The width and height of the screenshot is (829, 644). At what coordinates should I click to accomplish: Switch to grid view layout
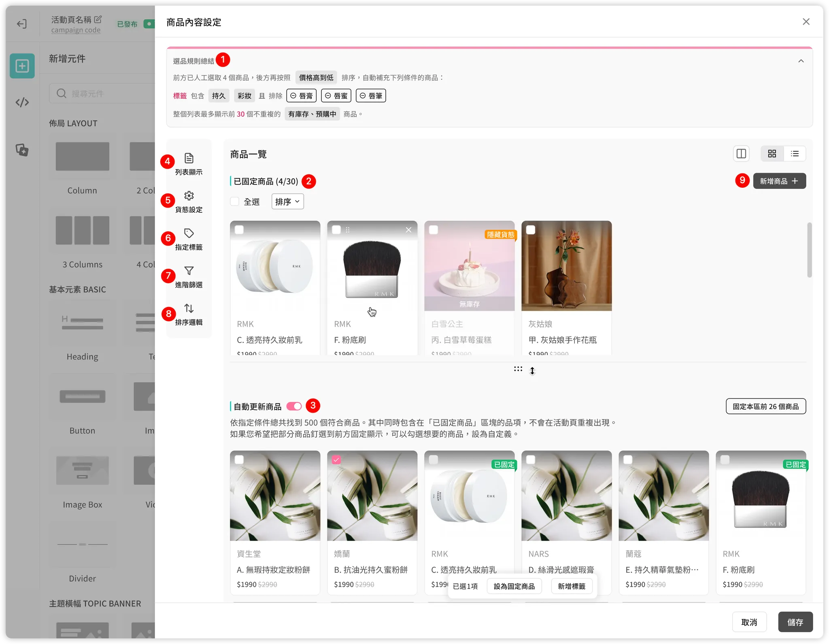[772, 154]
